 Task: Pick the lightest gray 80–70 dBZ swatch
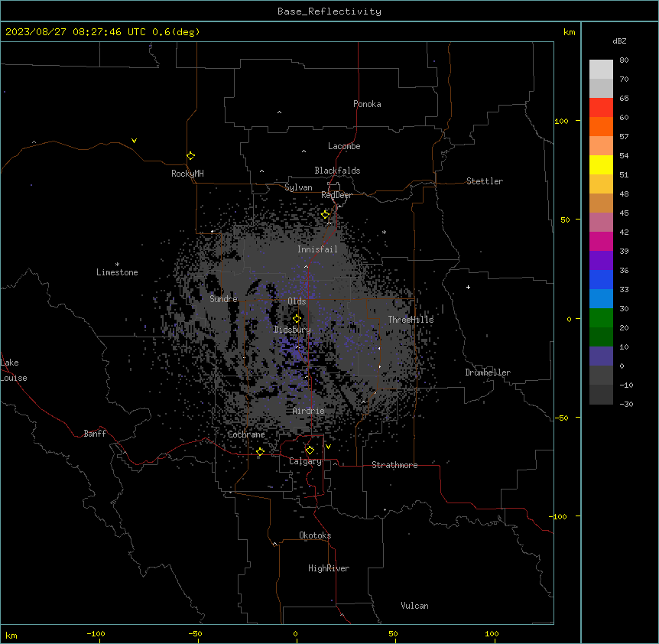[601, 69]
